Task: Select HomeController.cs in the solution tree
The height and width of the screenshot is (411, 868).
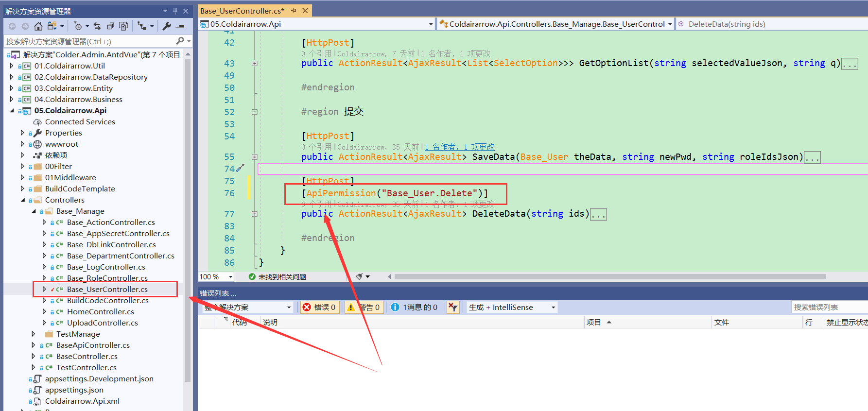Action: pos(100,311)
